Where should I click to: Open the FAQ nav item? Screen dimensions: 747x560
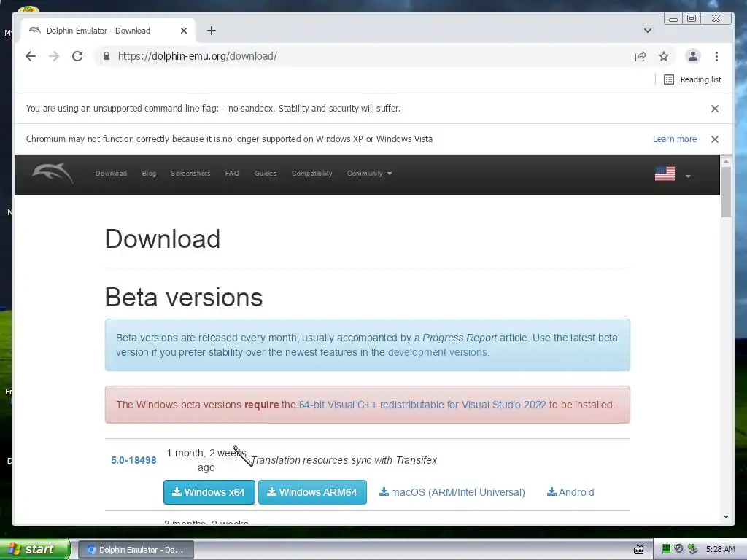[x=232, y=174]
